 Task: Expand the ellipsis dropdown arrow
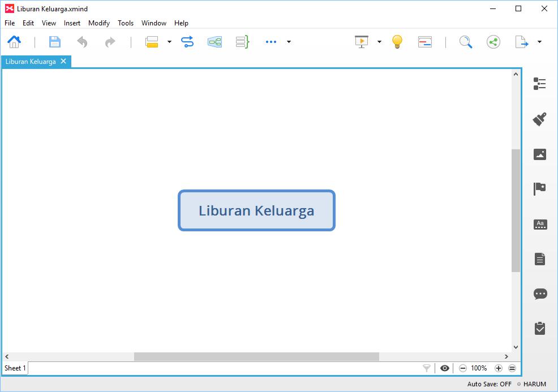pos(289,42)
